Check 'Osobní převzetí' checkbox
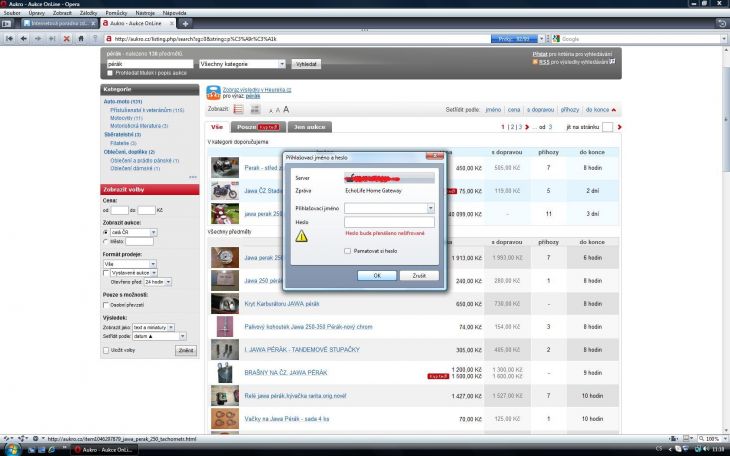The width and height of the screenshot is (730, 456). (x=106, y=305)
